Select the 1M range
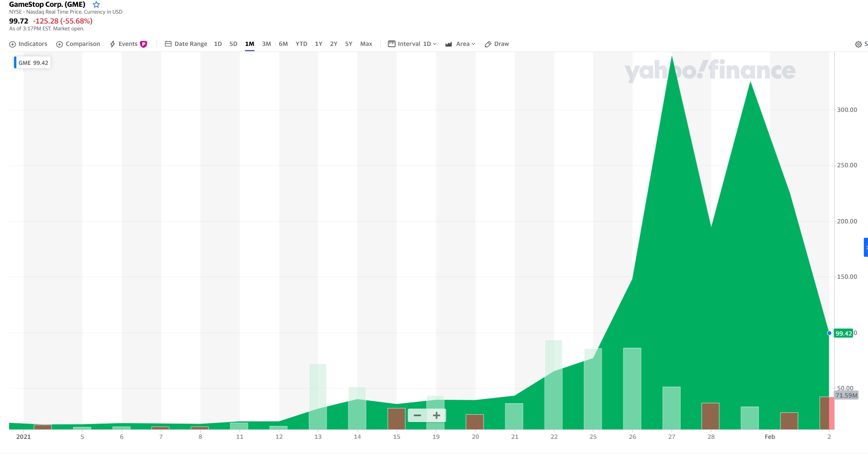This screenshot has width=868, height=454. point(250,44)
